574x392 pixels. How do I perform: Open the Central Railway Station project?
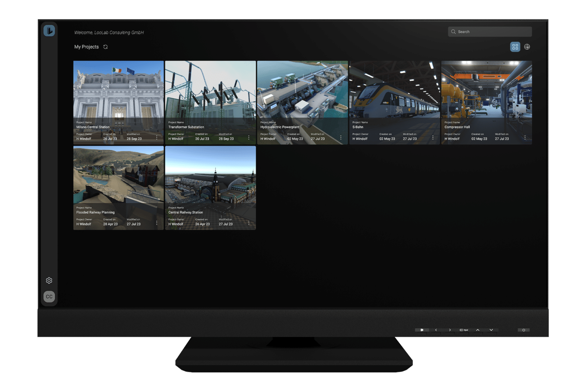(x=210, y=177)
